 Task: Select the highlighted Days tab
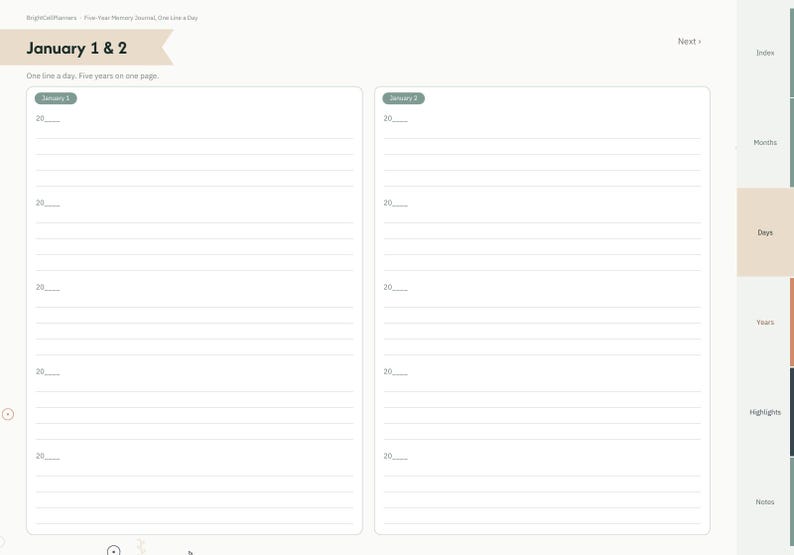pos(765,232)
